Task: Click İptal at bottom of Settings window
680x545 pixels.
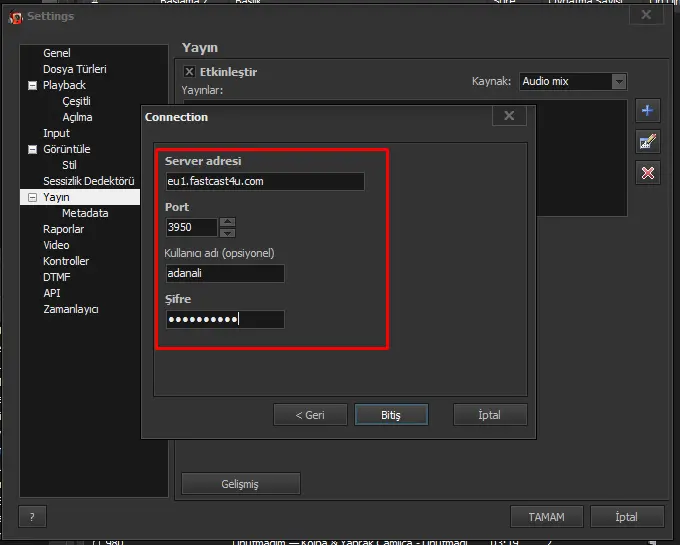Action: (627, 517)
